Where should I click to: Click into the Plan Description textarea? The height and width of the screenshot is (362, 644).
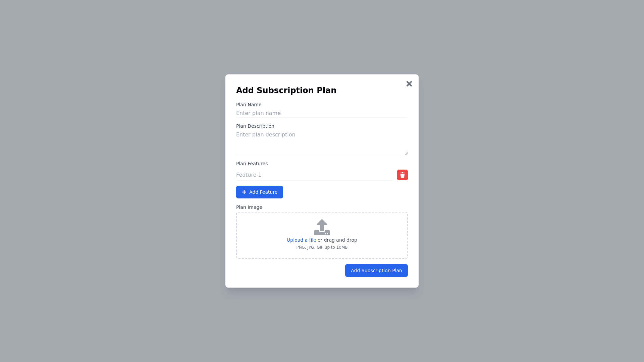pyautogui.click(x=321, y=143)
